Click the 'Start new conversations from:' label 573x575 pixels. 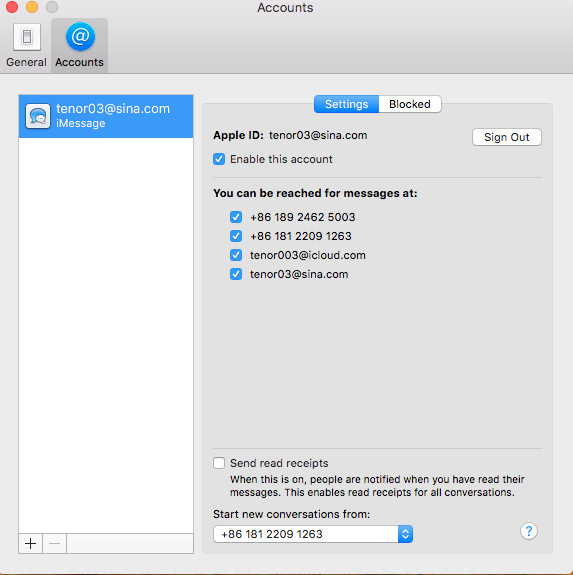(x=291, y=514)
